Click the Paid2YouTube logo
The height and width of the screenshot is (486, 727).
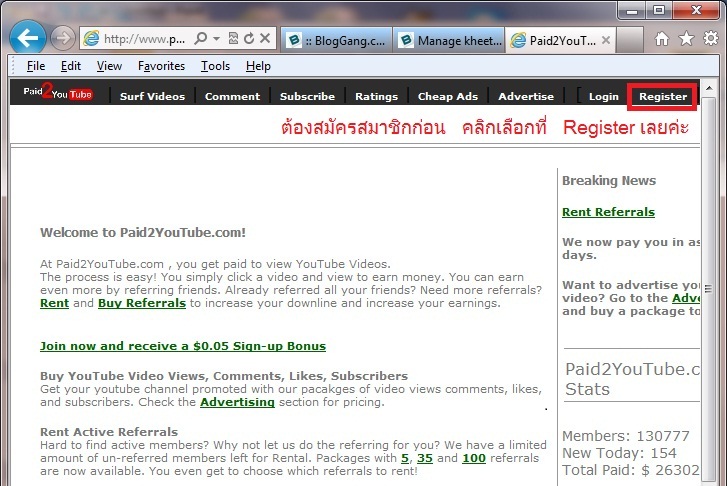[x=58, y=91]
